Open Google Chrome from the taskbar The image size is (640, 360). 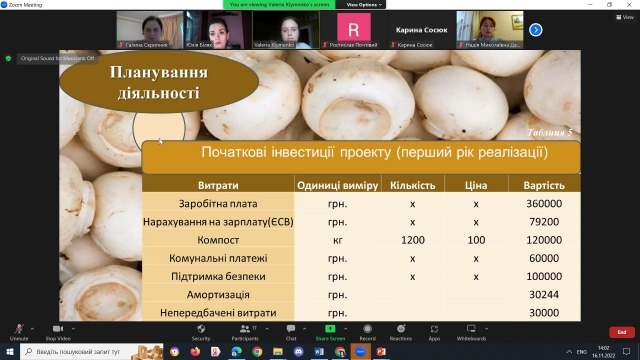[257, 351]
